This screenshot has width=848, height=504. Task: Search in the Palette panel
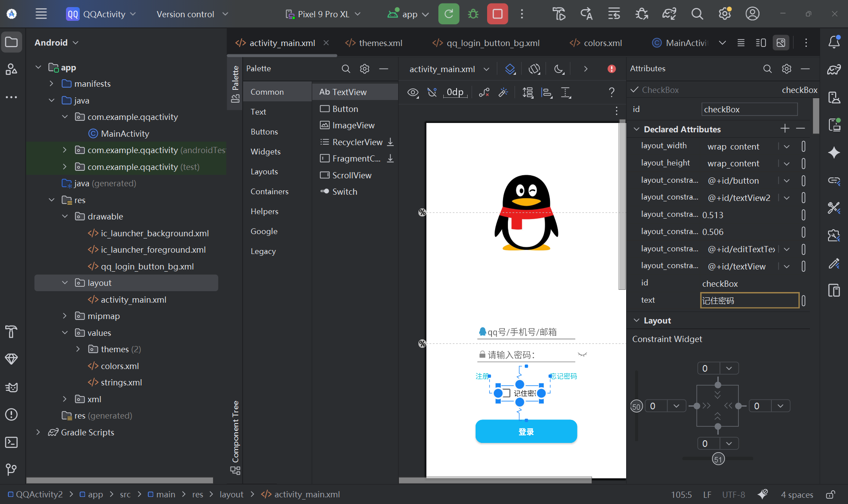[x=346, y=69]
